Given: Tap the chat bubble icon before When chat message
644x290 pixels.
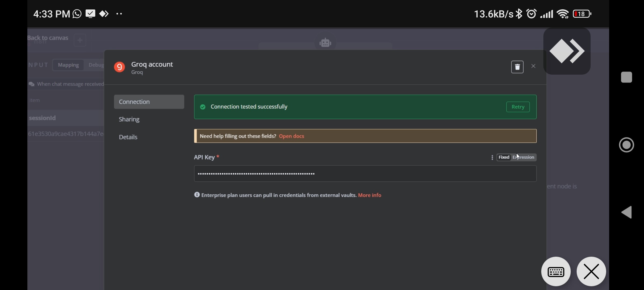Looking at the screenshot, I should tap(31, 84).
